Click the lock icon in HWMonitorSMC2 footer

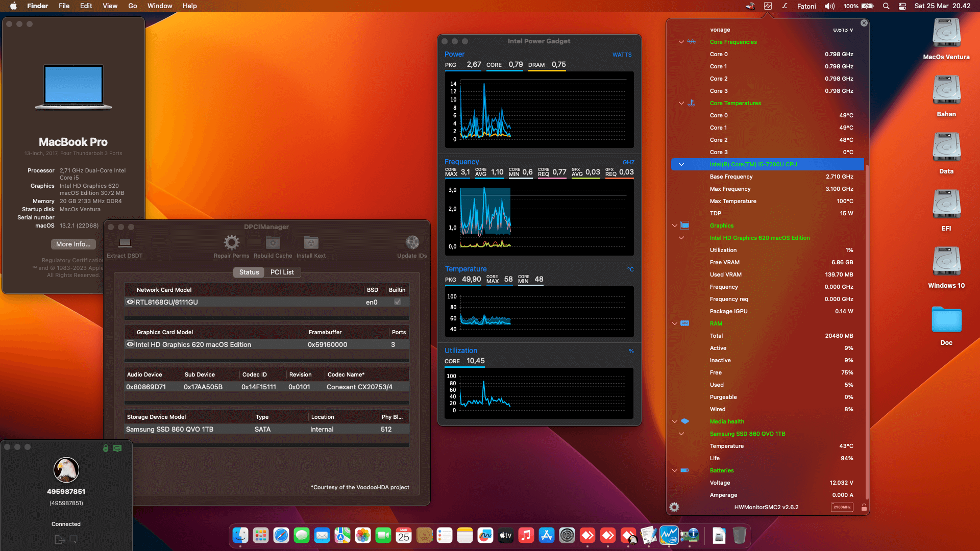[864, 507]
